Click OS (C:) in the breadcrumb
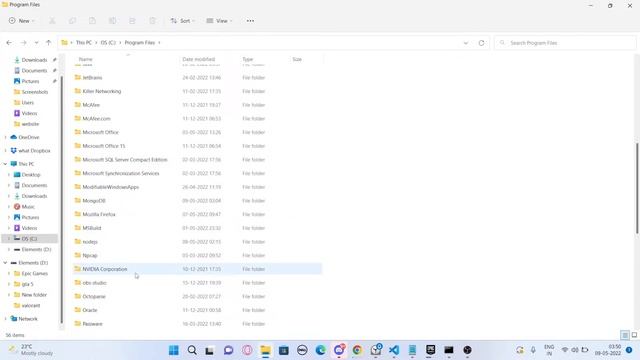This screenshot has width=640, height=360. click(108, 42)
